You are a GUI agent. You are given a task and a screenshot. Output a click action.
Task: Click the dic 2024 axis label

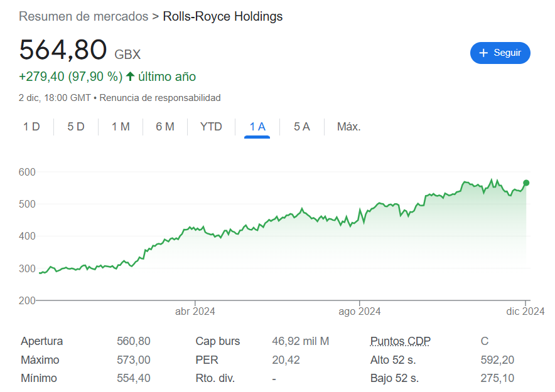click(525, 311)
